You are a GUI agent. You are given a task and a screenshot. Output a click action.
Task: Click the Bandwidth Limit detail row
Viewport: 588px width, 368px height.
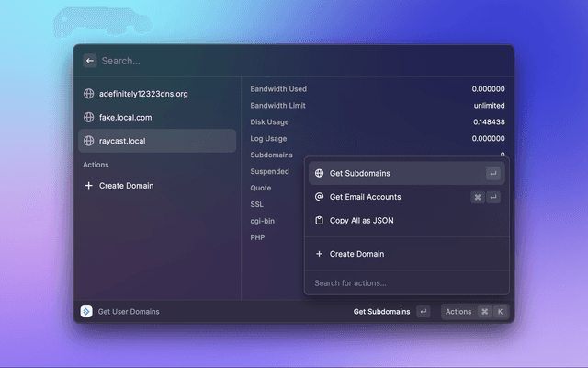377,106
